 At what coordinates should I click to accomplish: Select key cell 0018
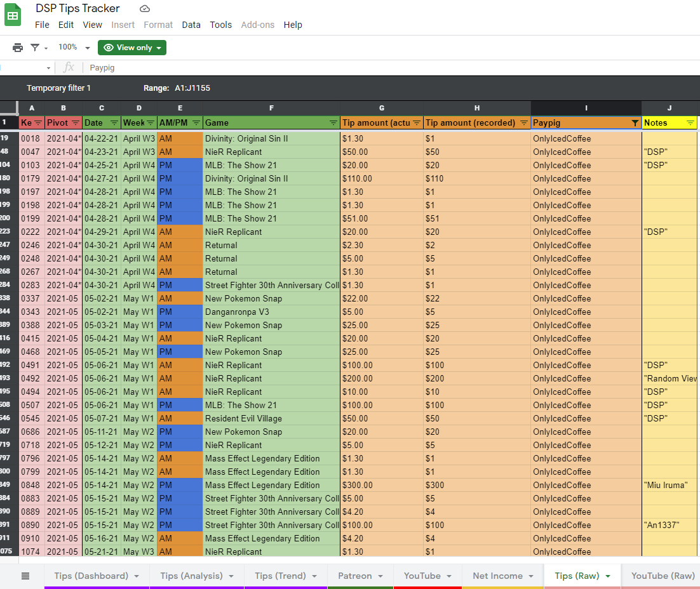pyautogui.click(x=32, y=139)
